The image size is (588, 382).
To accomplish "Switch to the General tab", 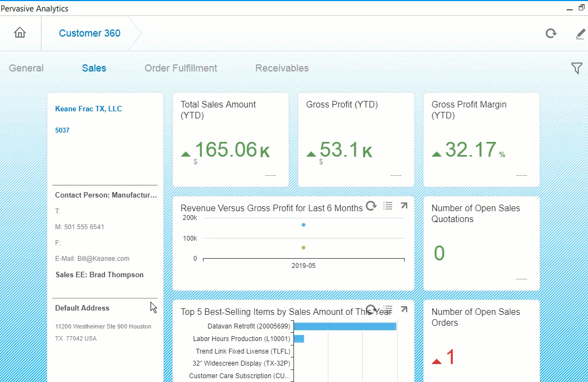I will pyautogui.click(x=26, y=68).
